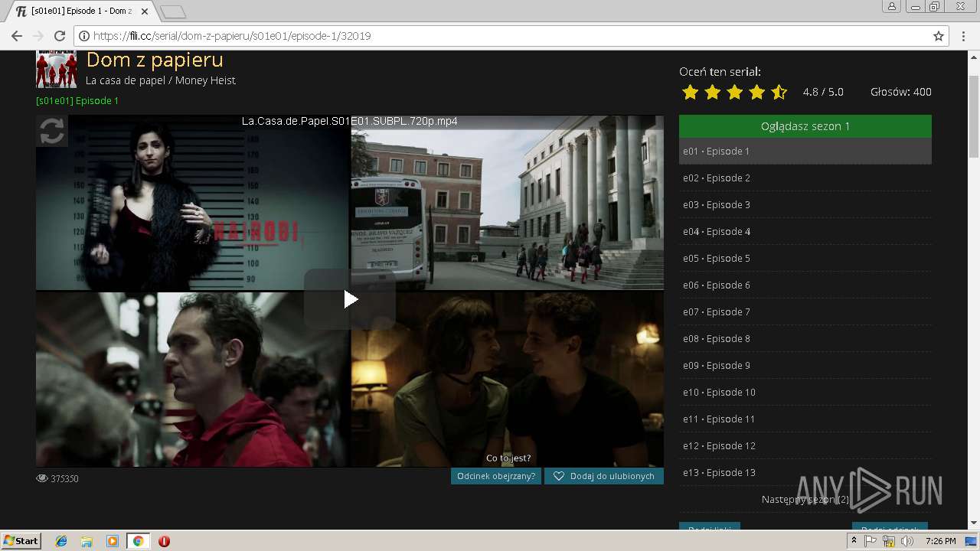
Task: Open e09 Episode 9
Action: pyautogui.click(x=805, y=365)
